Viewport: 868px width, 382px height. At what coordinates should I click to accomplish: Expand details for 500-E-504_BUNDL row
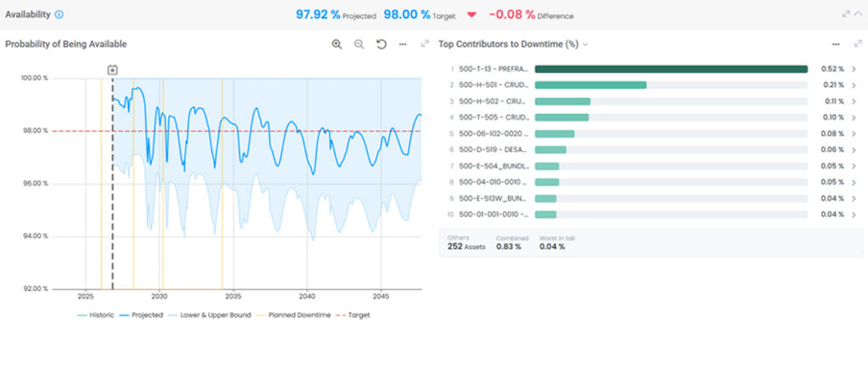(x=854, y=166)
